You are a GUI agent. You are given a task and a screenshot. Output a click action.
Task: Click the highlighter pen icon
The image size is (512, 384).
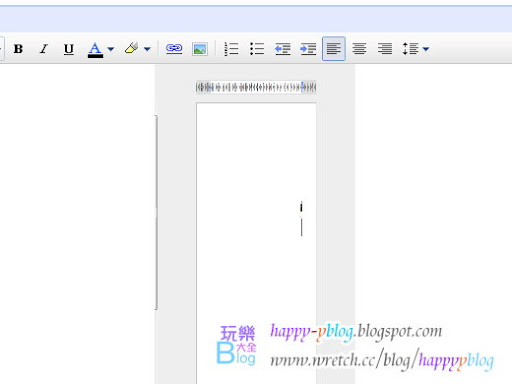point(131,49)
